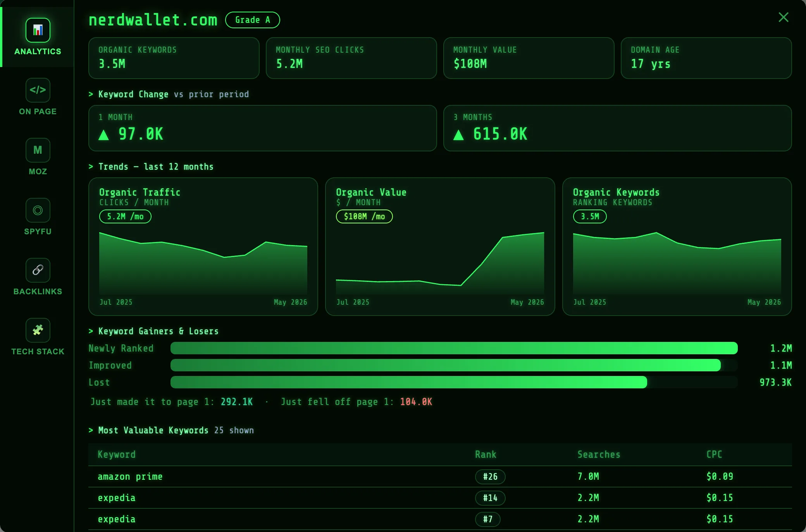Expand the Keyword Gainers & Losers header
Image resolution: width=806 pixels, height=532 pixels.
pos(153,331)
